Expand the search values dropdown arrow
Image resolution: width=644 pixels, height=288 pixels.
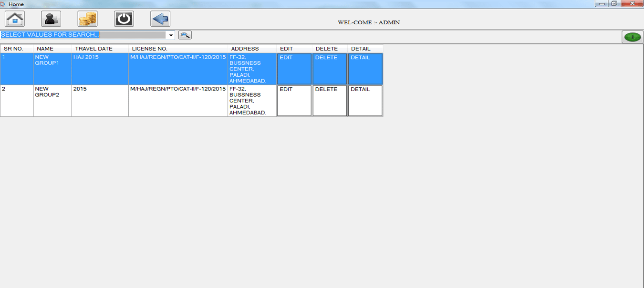[171, 35]
